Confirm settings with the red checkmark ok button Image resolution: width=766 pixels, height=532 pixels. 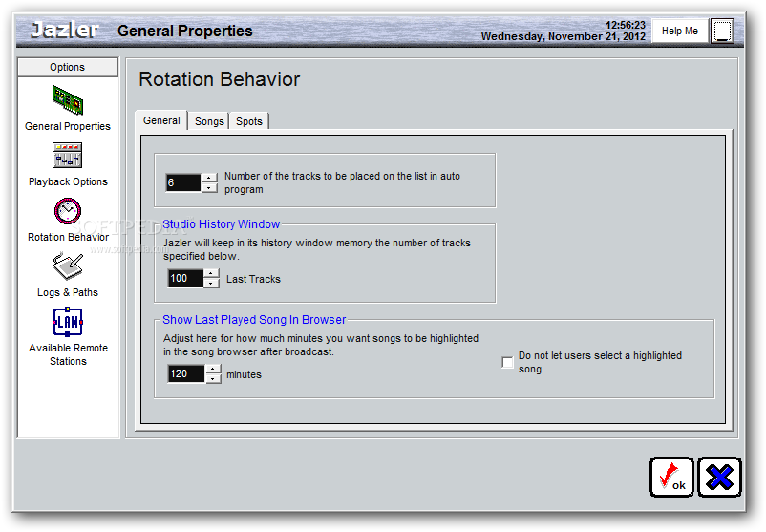pyautogui.click(x=671, y=478)
